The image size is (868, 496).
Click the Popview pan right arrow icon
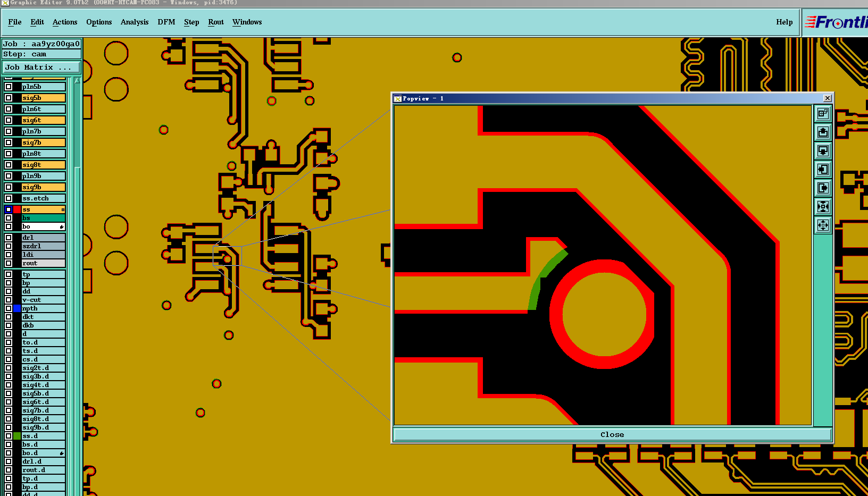pos(823,188)
